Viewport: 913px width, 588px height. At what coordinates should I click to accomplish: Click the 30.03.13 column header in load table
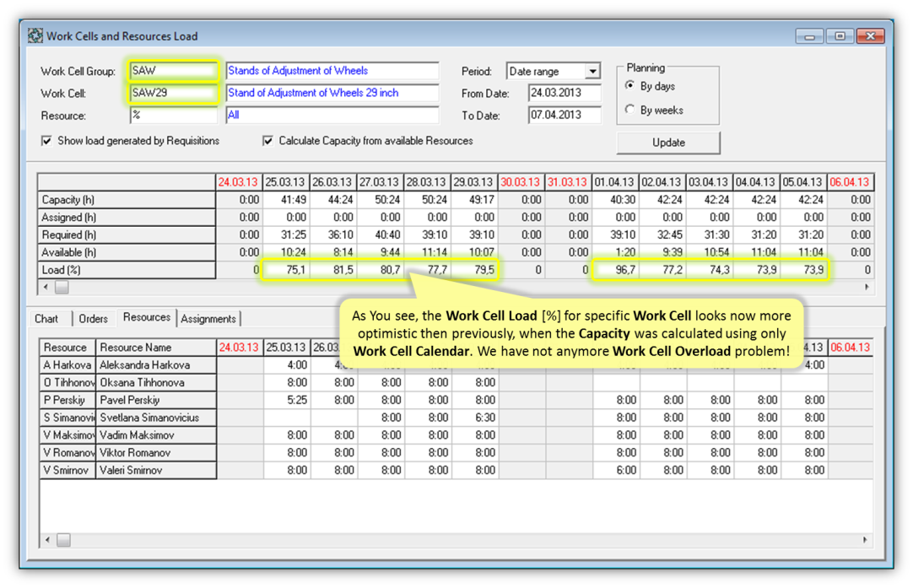pos(521,182)
